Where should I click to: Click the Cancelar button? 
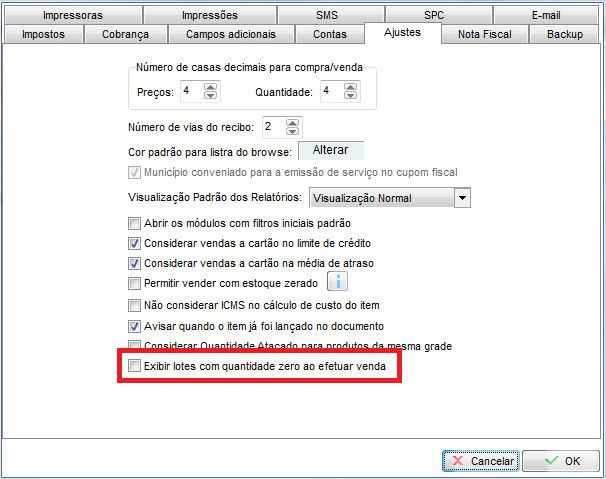(480, 461)
